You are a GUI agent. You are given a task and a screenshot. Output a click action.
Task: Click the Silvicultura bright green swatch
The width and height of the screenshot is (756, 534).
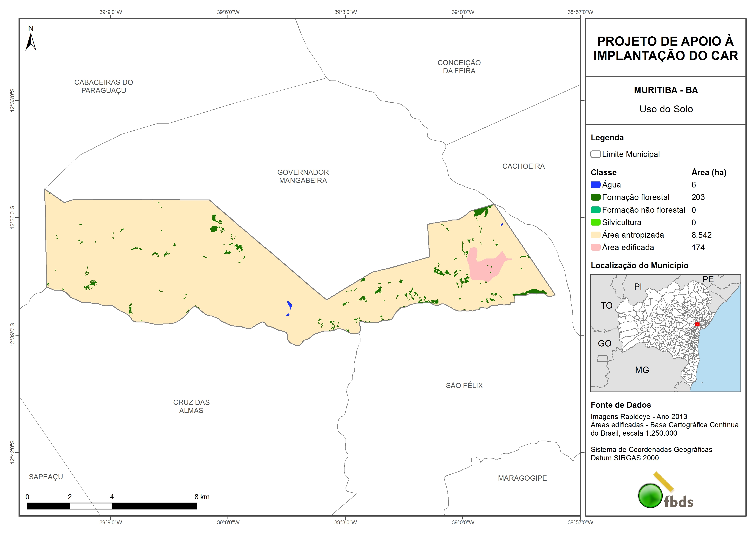click(x=595, y=222)
